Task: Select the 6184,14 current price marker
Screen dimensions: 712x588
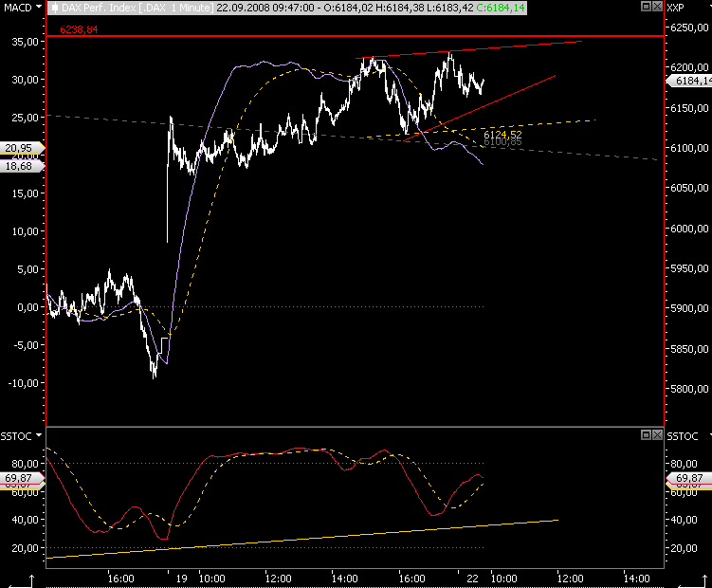Action: click(x=689, y=81)
